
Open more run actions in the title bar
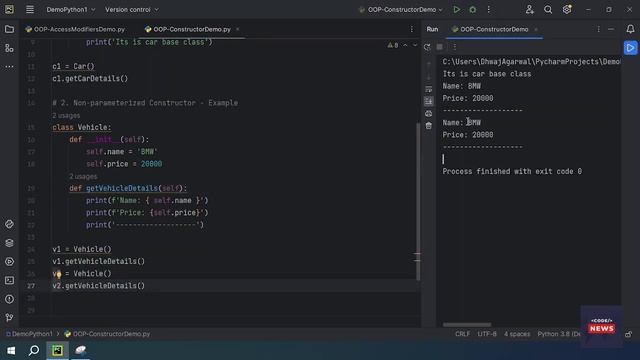click(489, 9)
